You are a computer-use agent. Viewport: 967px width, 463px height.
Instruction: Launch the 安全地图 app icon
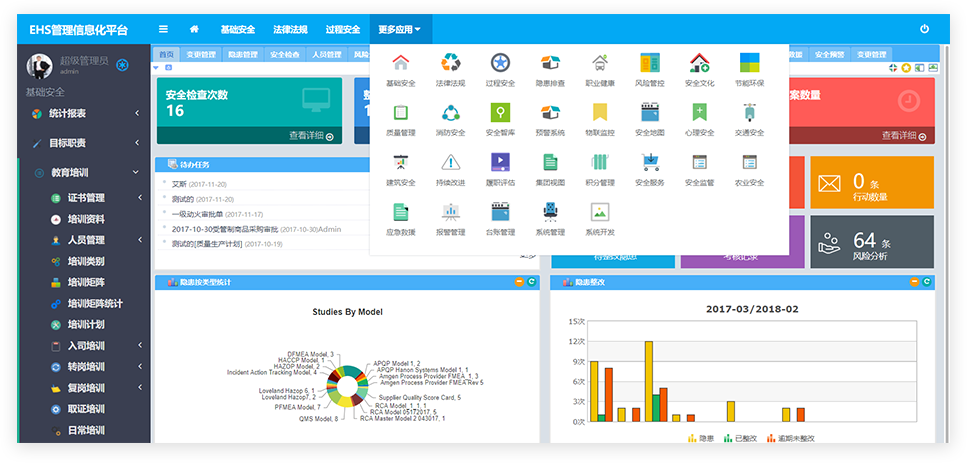point(650,114)
